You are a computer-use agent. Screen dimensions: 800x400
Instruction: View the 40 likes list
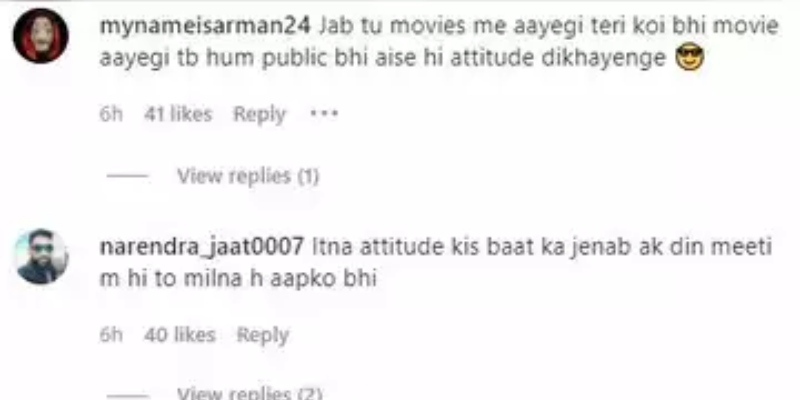point(180,335)
